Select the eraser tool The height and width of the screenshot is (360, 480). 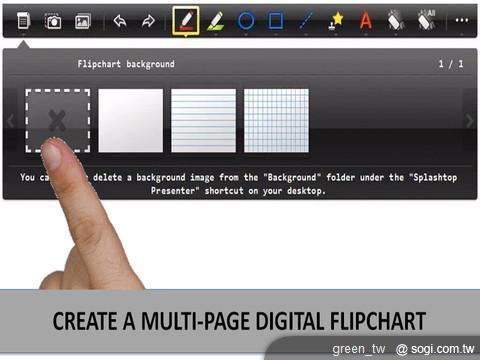(x=395, y=21)
